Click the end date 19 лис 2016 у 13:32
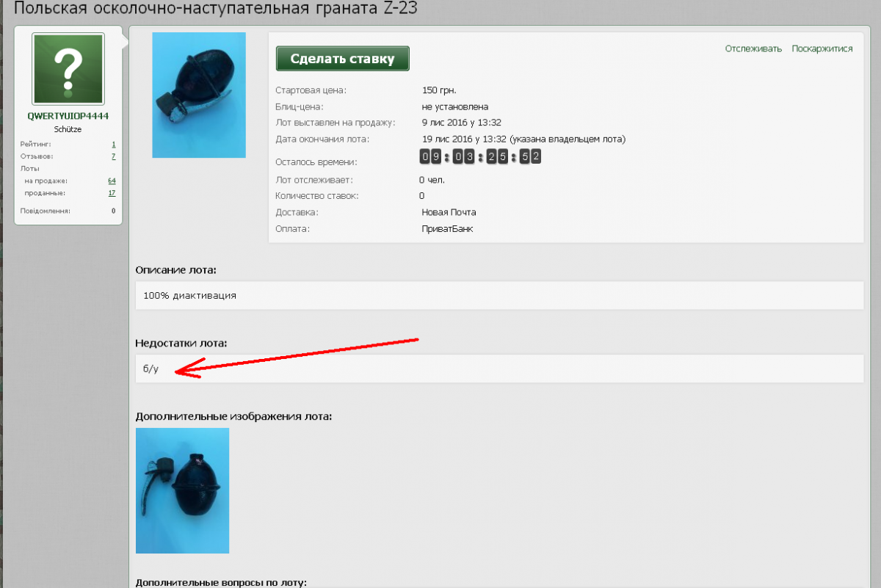 click(464, 139)
